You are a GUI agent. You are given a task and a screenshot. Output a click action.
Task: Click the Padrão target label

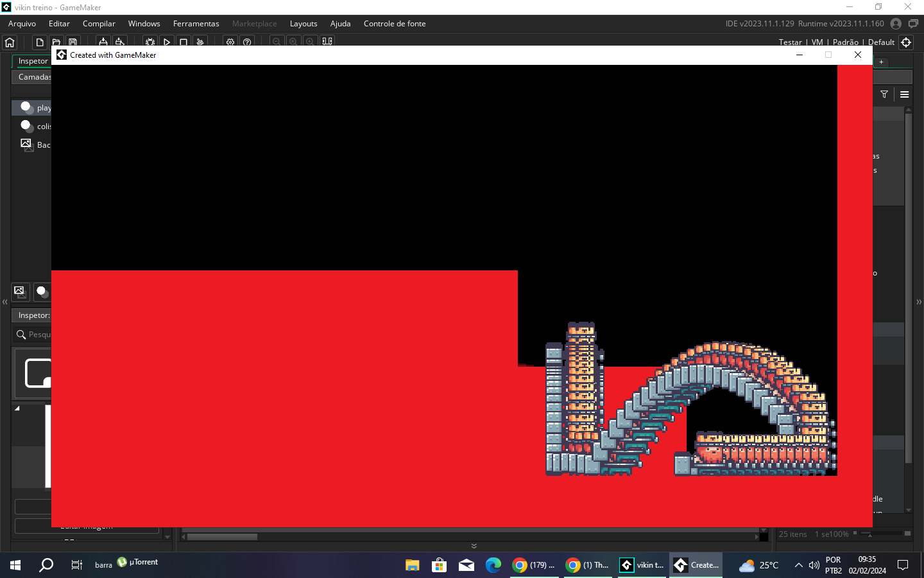pyautogui.click(x=845, y=42)
